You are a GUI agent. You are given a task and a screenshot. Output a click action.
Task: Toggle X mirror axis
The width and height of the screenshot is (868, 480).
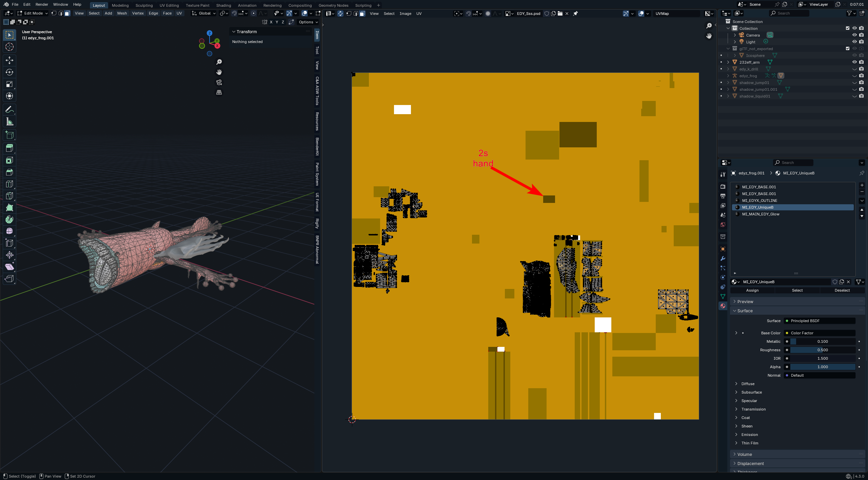271,22
